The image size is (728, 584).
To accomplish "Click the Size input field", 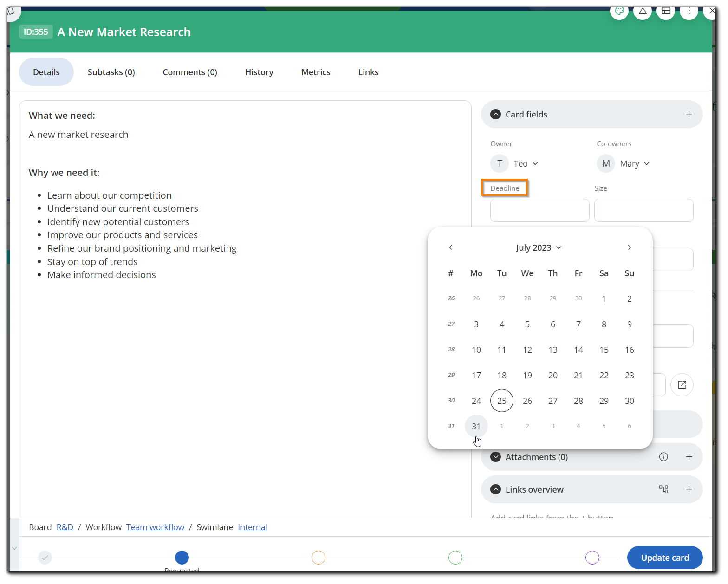I will coord(644,210).
